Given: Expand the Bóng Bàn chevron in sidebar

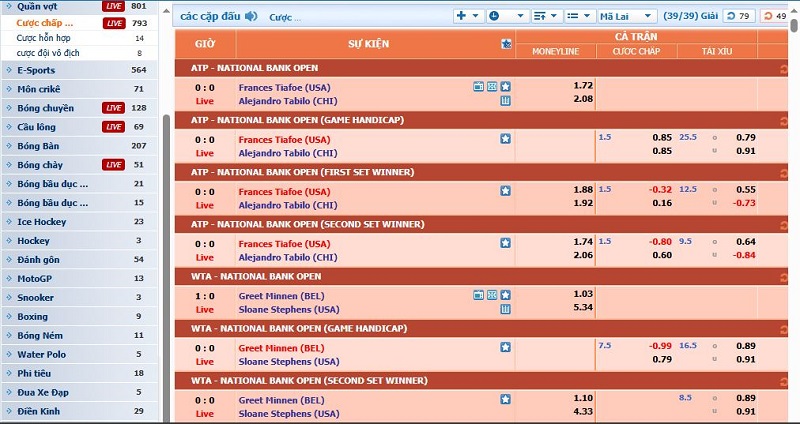Looking at the screenshot, I should pyautogui.click(x=9, y=146).
